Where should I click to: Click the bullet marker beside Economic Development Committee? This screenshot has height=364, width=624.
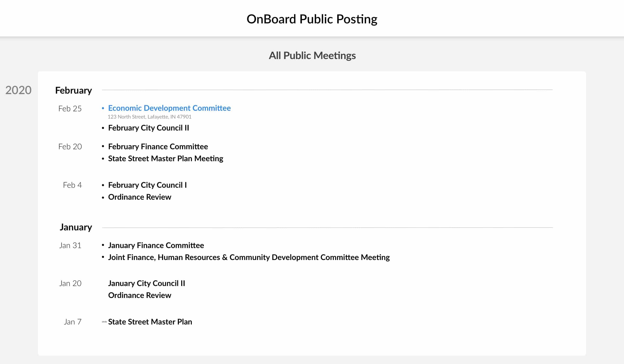tap(103, 108)
